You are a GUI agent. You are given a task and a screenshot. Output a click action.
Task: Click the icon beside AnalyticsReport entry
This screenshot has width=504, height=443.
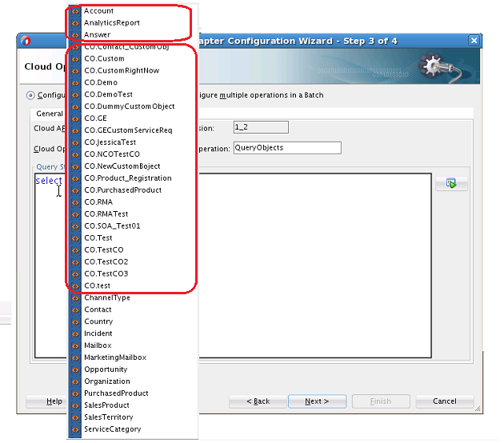tap(75, 23)
